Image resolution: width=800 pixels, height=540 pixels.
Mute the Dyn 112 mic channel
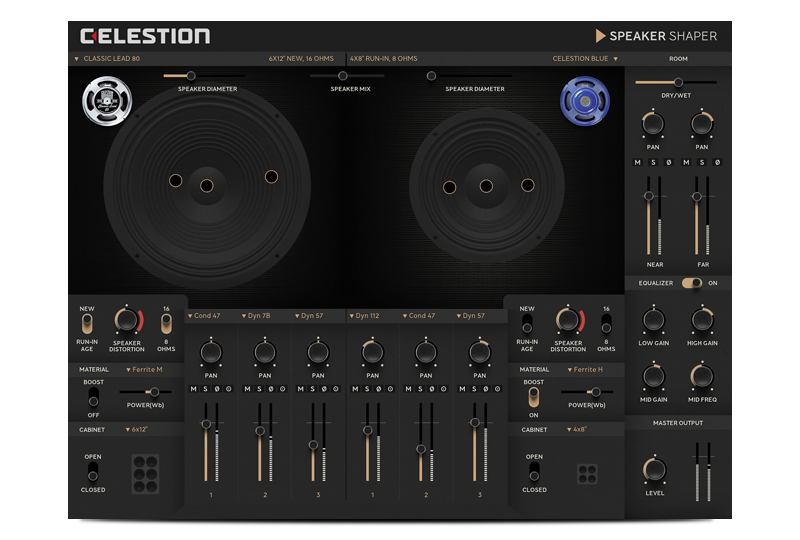pos(355,389)
